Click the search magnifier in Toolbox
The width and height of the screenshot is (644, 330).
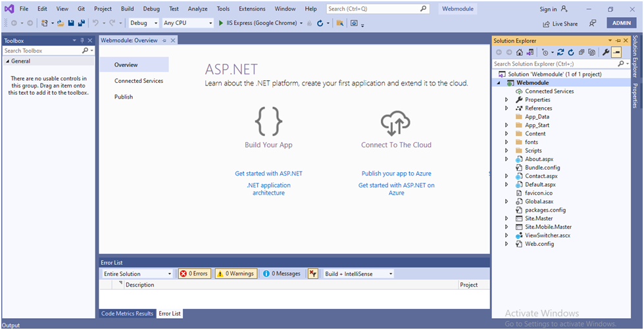tap(85, 51)
